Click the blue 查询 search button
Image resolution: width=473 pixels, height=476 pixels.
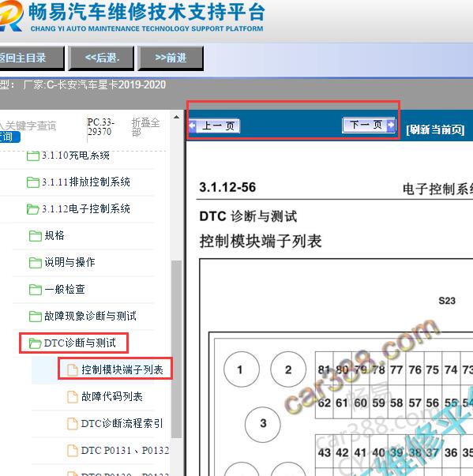[x=9, y=137]
